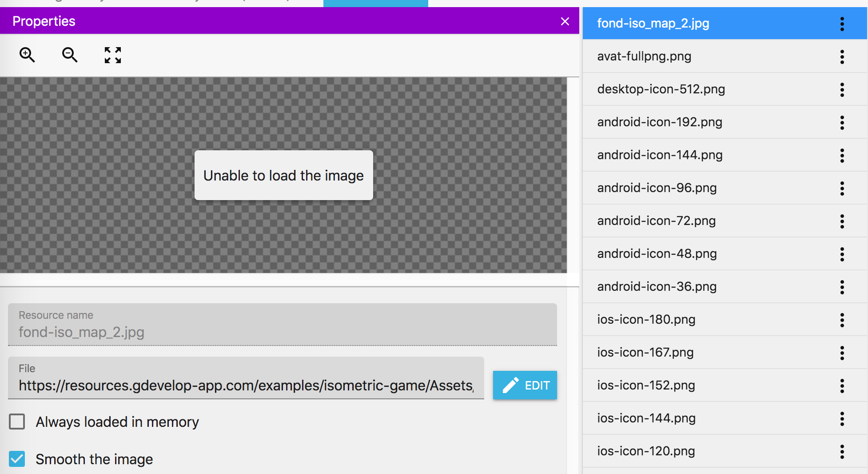Close the Properties panel
The image size is (868, 474).
565,21
